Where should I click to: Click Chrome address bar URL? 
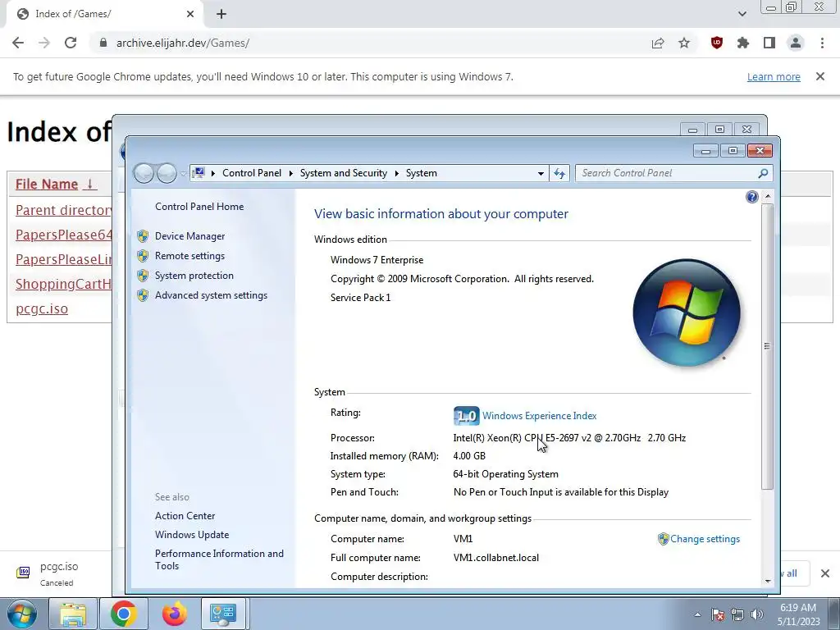click(183, 43)
